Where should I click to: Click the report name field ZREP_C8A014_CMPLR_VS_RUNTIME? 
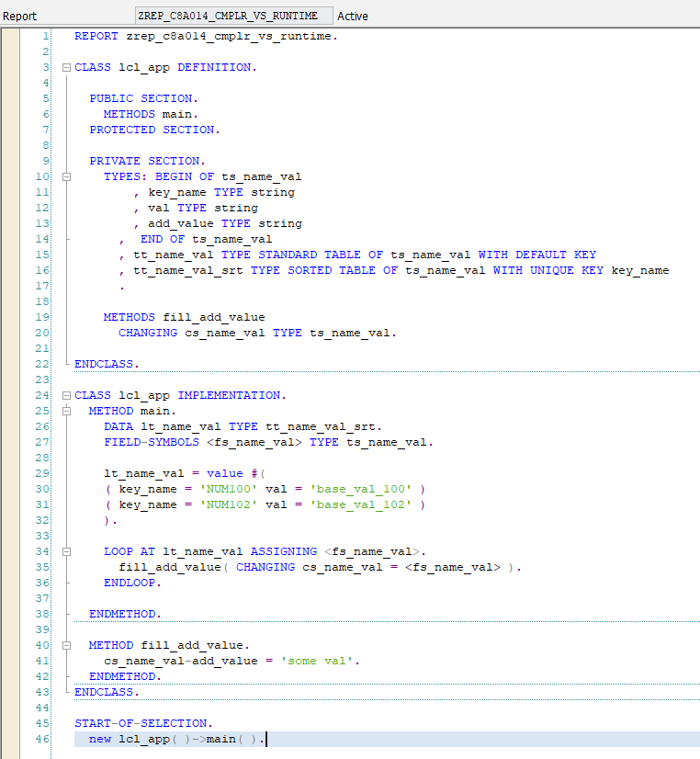click(x=234, y=16)
